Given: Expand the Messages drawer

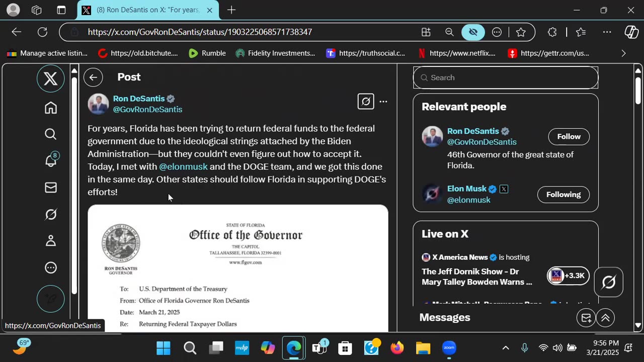Looking at the screenshot, I should (x=605, y=318).
